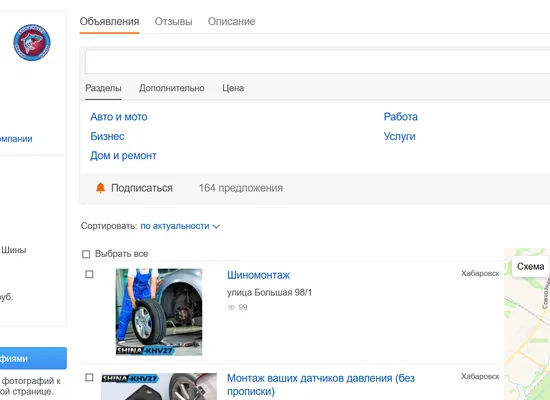The height and width of the screenshot is (400, 550).
Task: Open the по актуальности sort dropdown
Action: (175, 226)
